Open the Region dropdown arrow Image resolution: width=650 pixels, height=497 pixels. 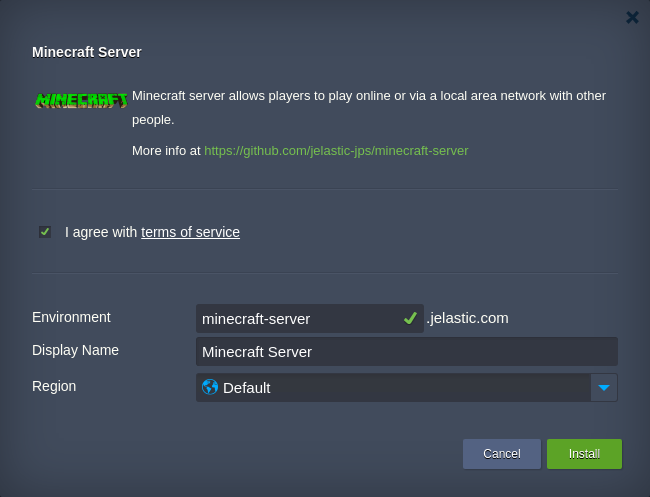pos(604,388)
